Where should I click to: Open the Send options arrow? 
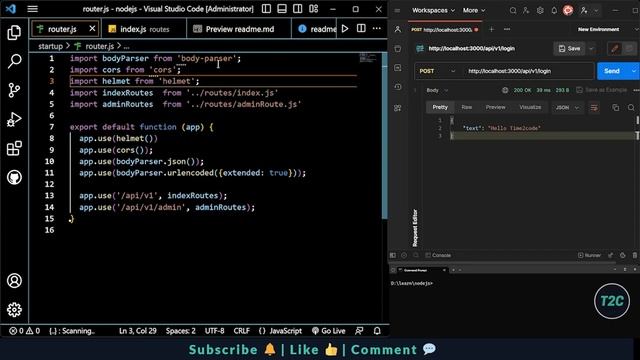[x=634, y=71]
